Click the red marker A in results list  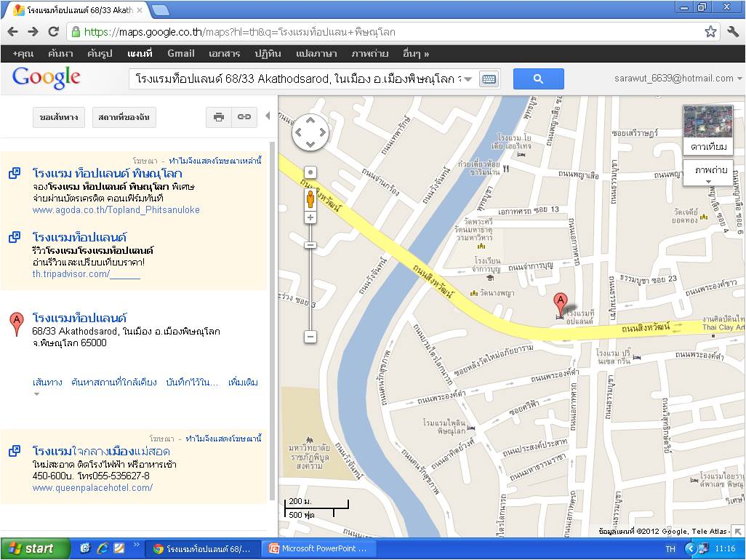pyautogui.click(x=17, y=324)
